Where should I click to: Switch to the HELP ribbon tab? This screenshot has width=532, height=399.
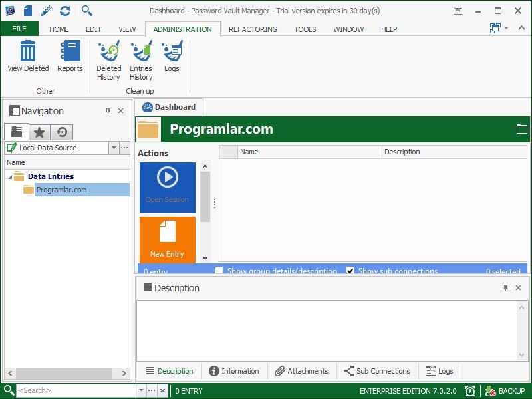pos(389,29)
